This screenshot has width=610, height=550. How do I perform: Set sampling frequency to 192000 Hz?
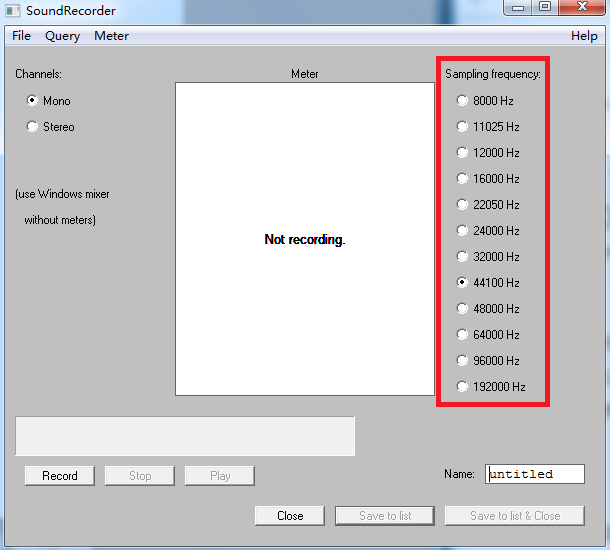coord(462,387)
